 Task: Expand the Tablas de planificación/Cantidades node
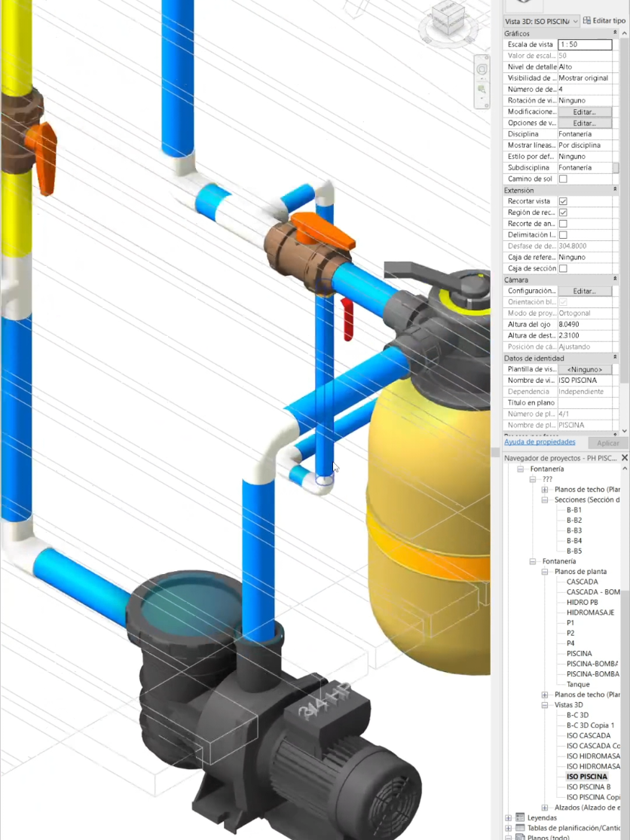[508, 828]
